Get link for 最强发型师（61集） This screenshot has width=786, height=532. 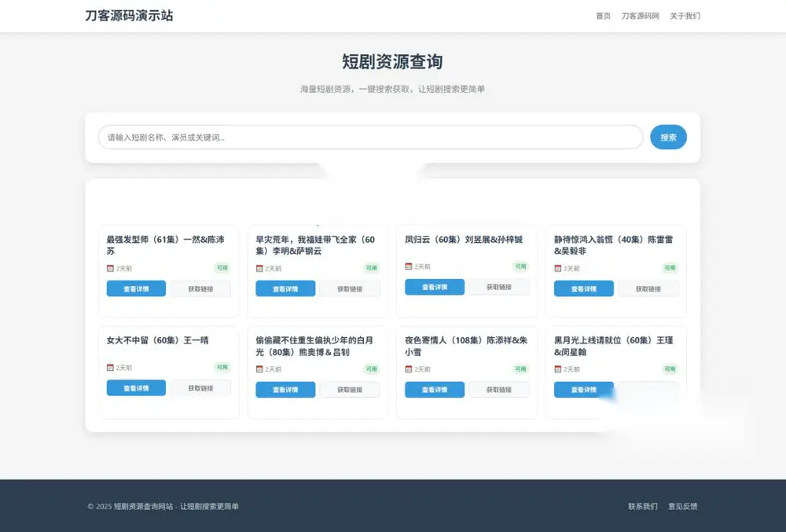tap(200, 288)
